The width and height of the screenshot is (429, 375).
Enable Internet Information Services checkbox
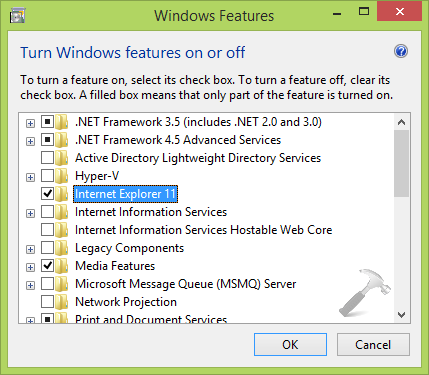tap(47, 212)
